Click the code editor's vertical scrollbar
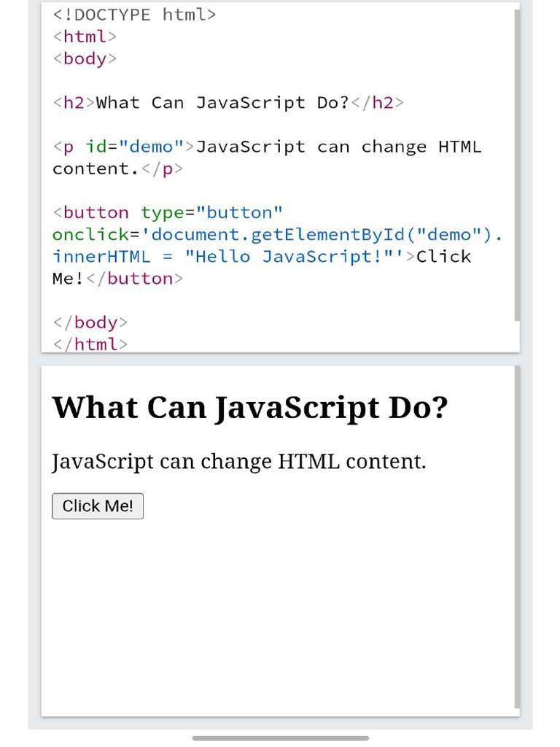560x747 pixels. pos(517,165)
